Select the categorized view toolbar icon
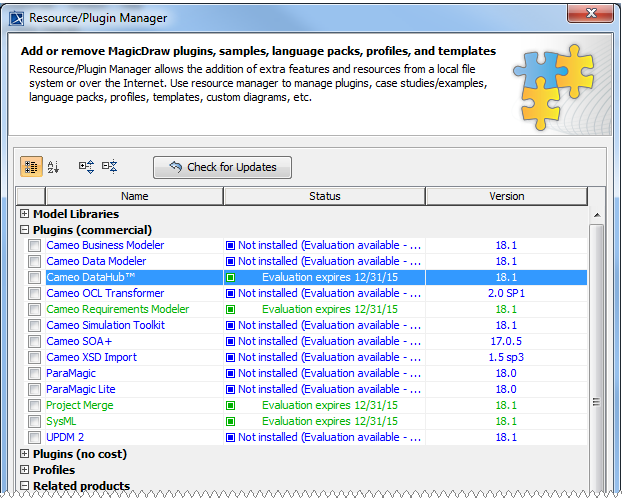This screenshot has height=501, width=622. click(31, 167)
